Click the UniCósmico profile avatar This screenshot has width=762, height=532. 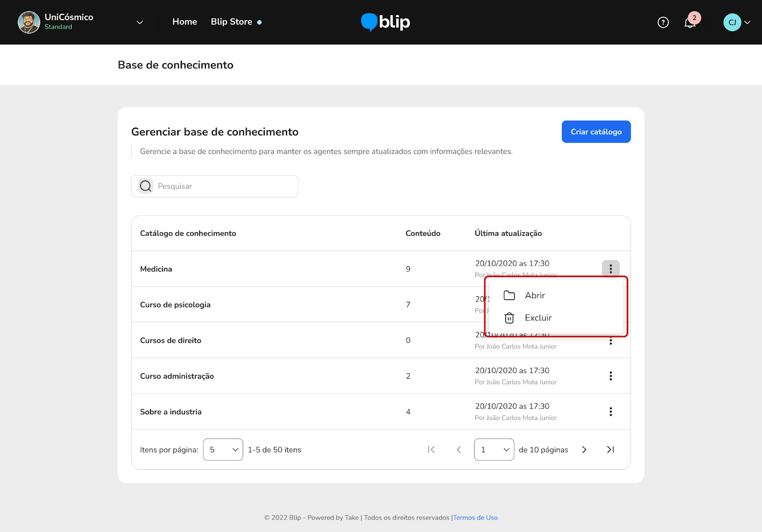click(29, 22)
